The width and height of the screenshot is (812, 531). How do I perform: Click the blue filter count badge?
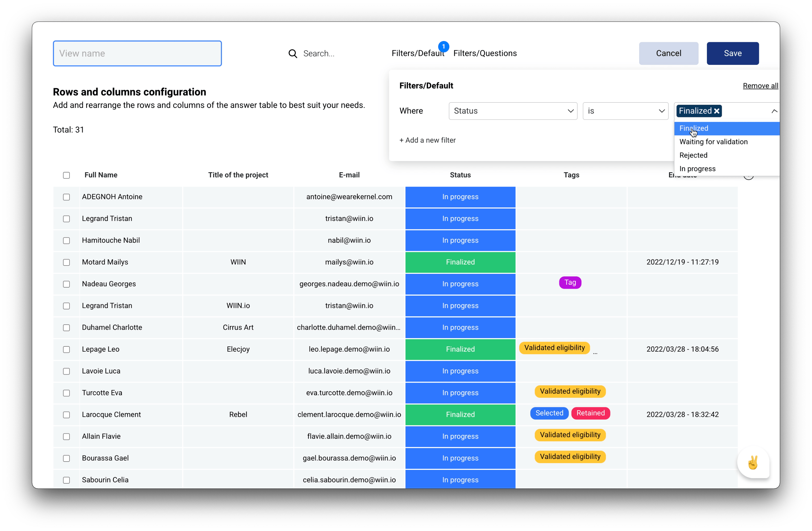point(443,46)
